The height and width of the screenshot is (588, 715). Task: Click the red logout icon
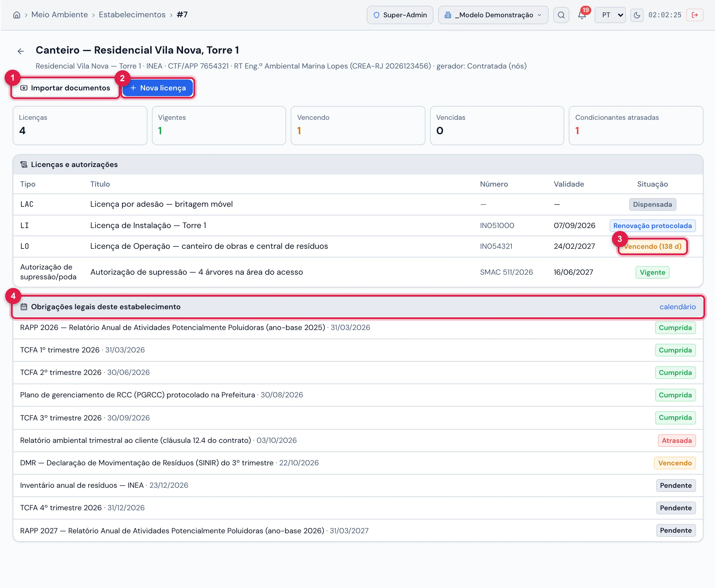(695, 15)
